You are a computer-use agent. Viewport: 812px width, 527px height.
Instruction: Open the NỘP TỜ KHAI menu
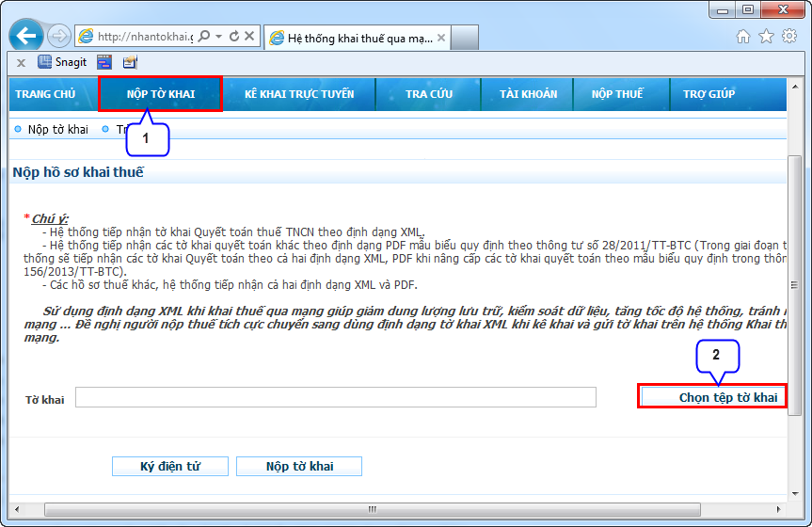coord(160,94)
